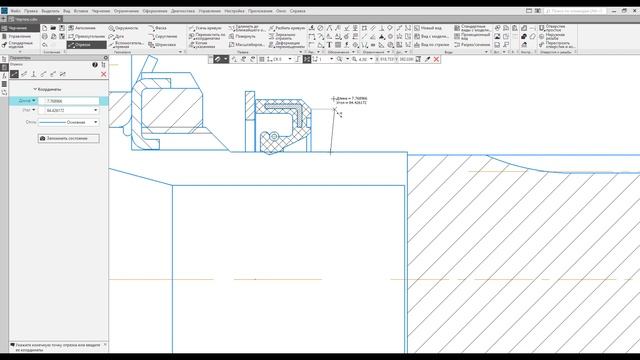Click the Масштабировать tool

pos(247,44)
